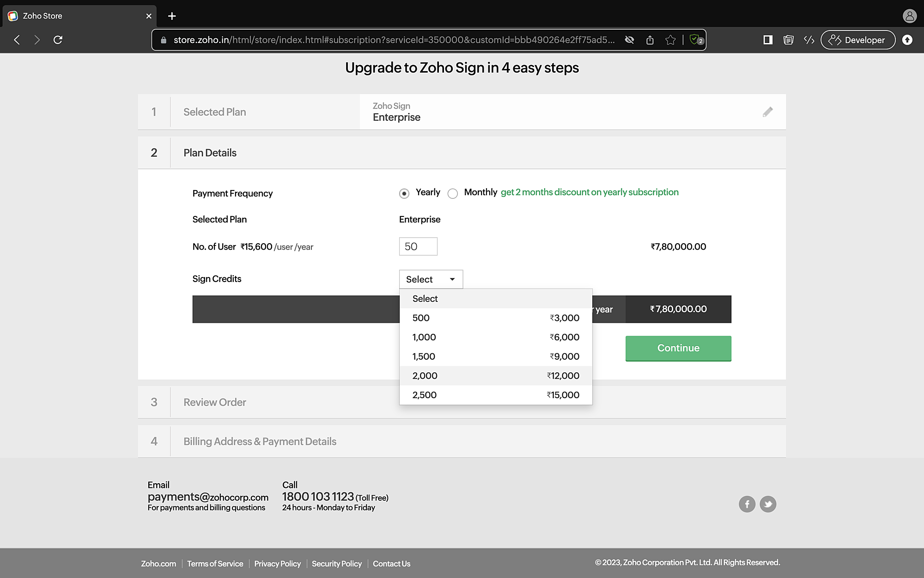Click the 1800 103 1123 phone number
Image resolution: width=924 pixels, height=578 pixels.
coord(318,497)
